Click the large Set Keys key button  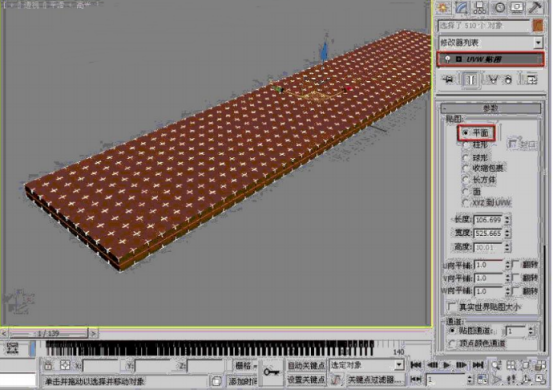pyautogui.click(x=271, y=372)
